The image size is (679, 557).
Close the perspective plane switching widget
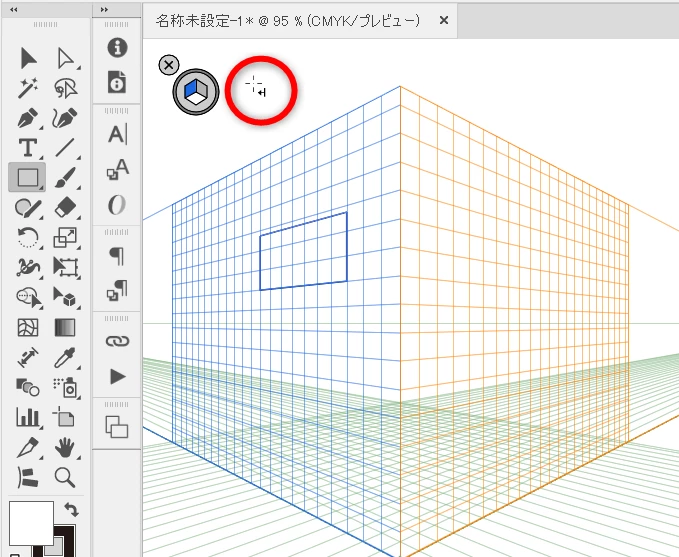click(x=169, y=65)
